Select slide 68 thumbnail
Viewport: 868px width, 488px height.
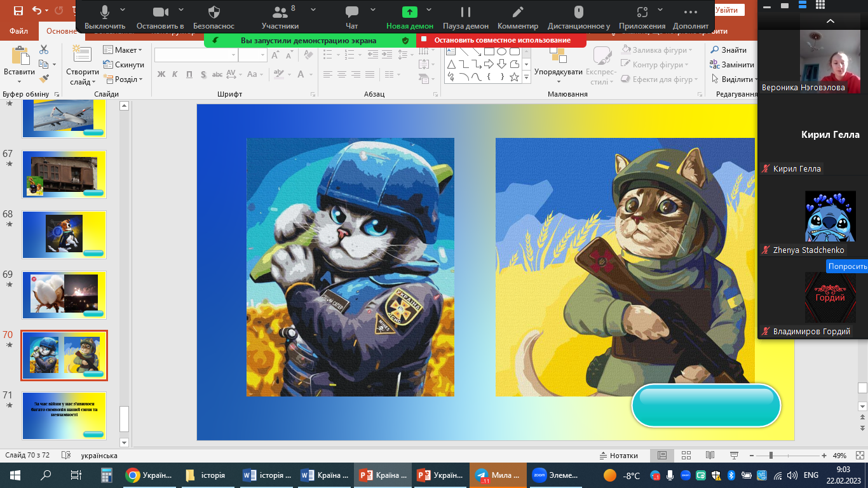pos(64,234)
